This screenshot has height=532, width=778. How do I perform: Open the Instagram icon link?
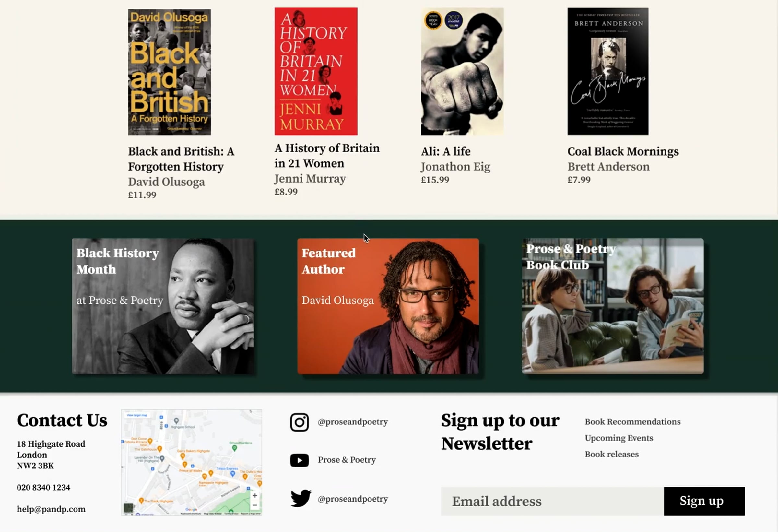299,422
